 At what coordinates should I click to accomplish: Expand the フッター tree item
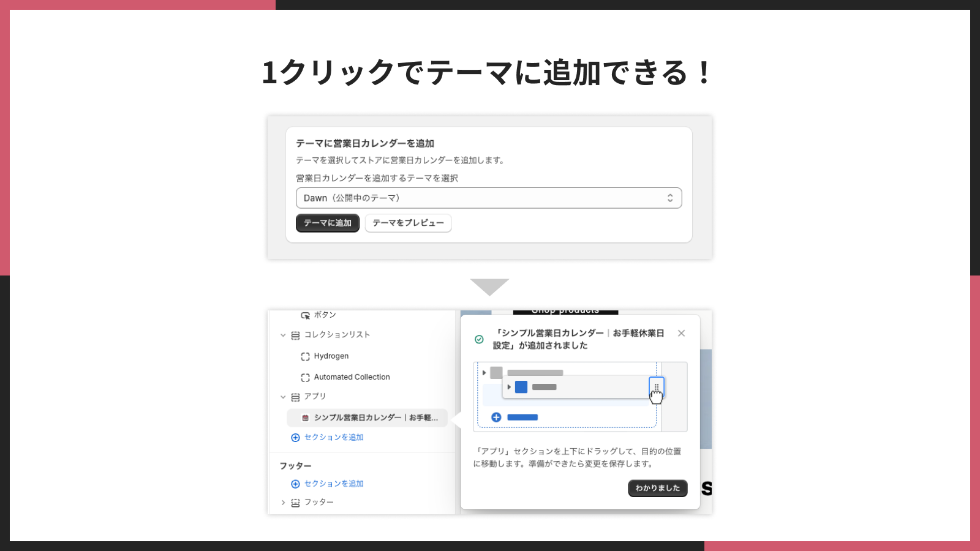tap(283, 502)
